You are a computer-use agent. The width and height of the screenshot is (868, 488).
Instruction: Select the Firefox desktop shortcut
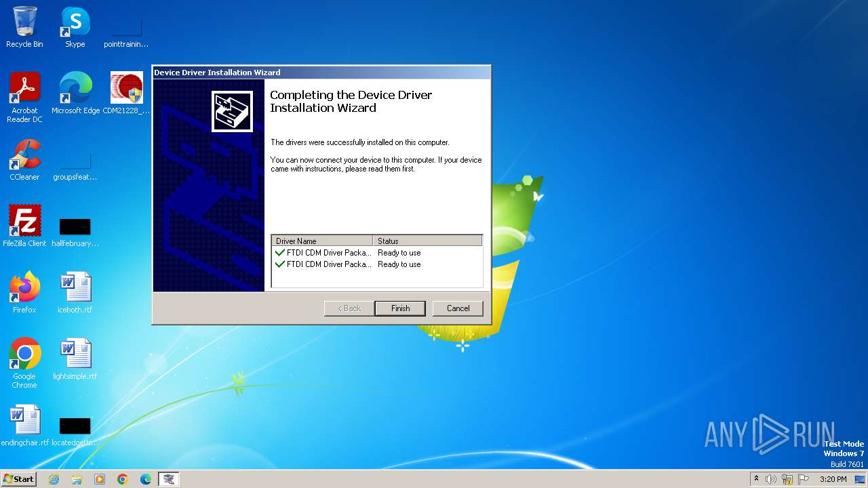(24, 293)
